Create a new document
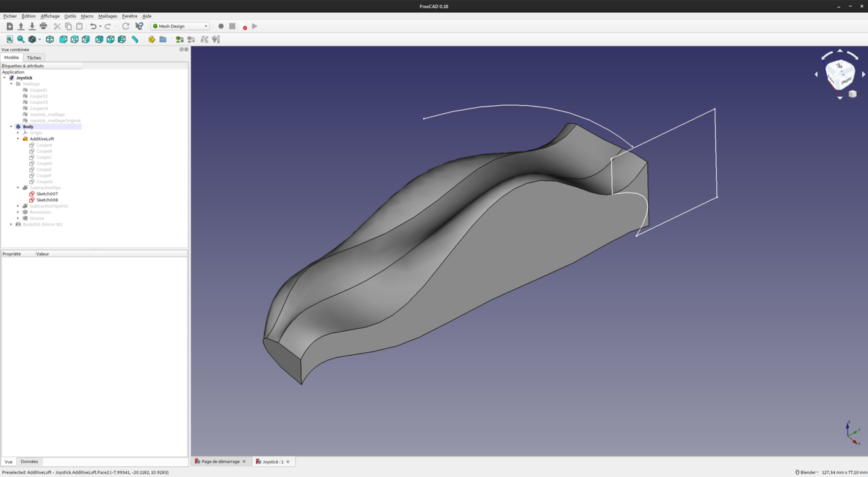868x477 pixels. point(9,26)
